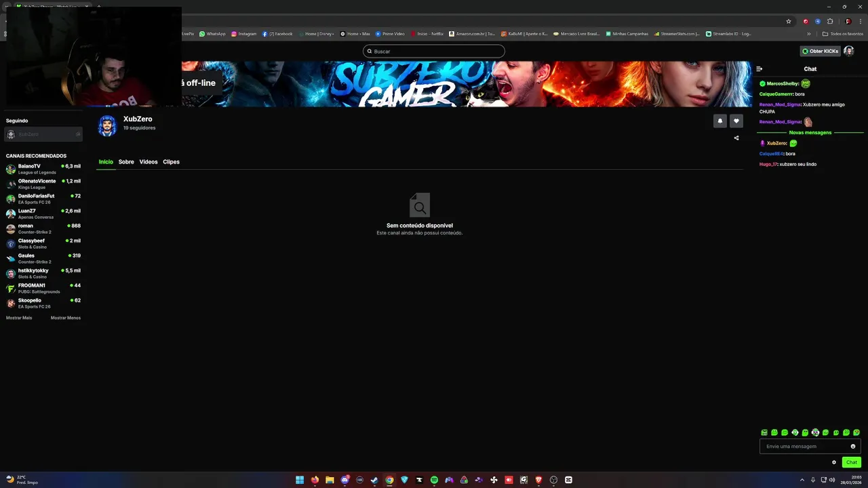
Task: Open recommended channel LuanZ7
Action: point(43,213)
